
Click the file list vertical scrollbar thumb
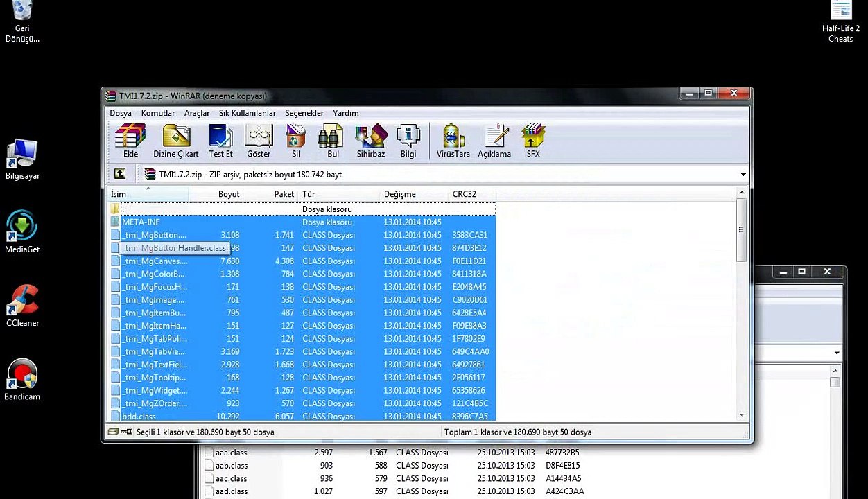(x=742, y=230)
